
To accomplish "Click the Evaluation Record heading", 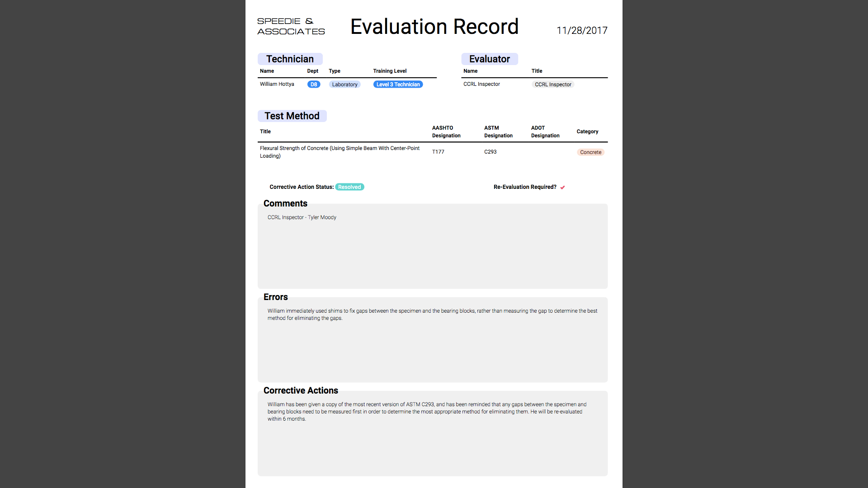I will click(x=434, y=27).
